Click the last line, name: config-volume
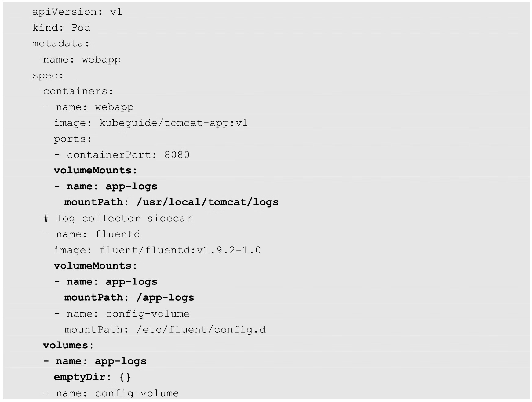Viewport: 532px width, 402px height. [x=111, y=393]
